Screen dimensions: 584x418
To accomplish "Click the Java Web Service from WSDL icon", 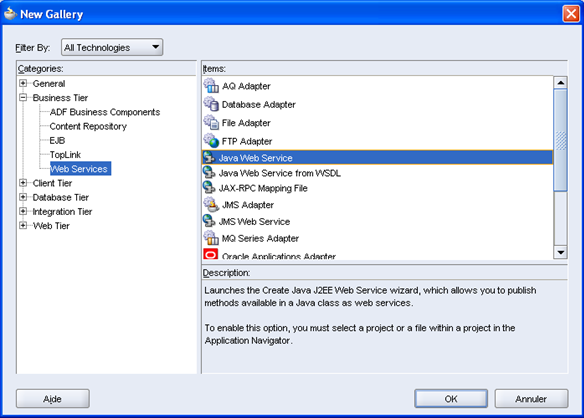I will click(209, 172).
